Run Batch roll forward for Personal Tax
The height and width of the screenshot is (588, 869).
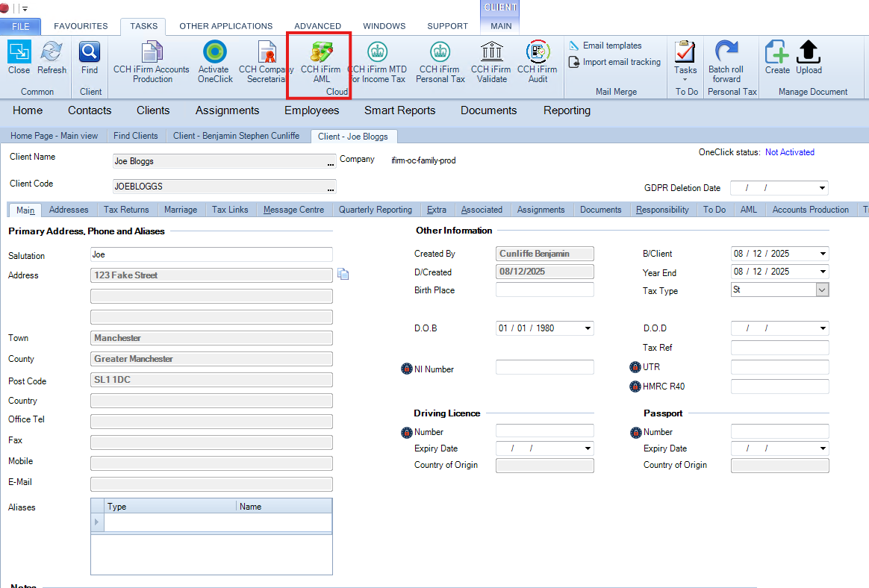[726, 62]
